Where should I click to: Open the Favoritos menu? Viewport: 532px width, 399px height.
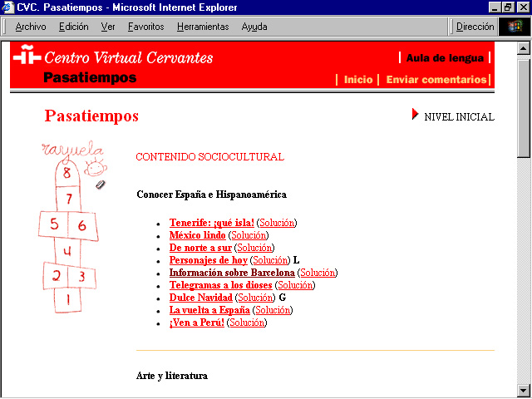[146, 27]
